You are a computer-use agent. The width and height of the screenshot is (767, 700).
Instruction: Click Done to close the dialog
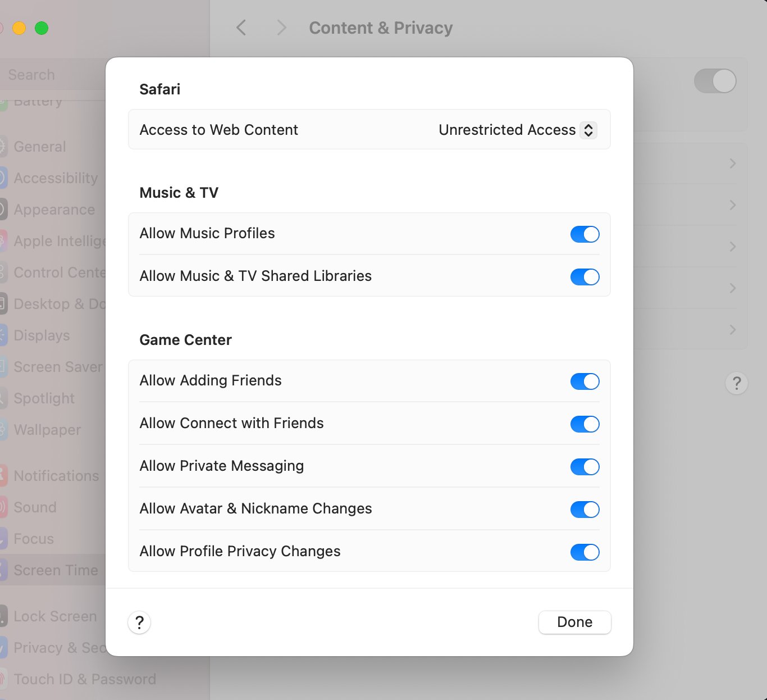click(575, 622)
